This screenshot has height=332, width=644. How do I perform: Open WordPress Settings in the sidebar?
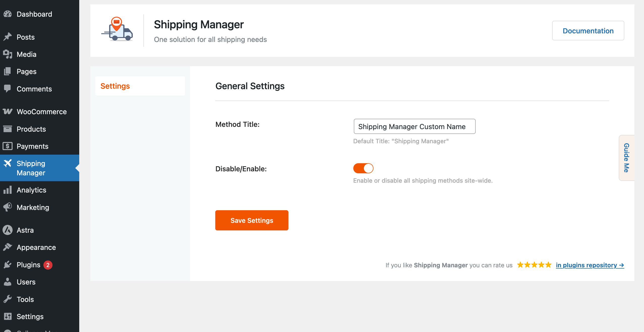pos(40,317)
